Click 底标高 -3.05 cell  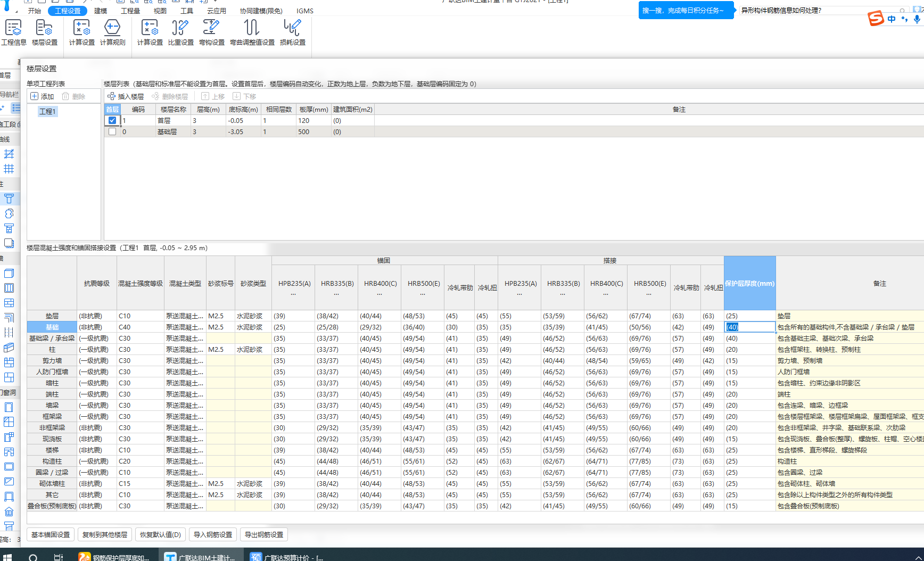pyautogui.click(x=244, y=131)
